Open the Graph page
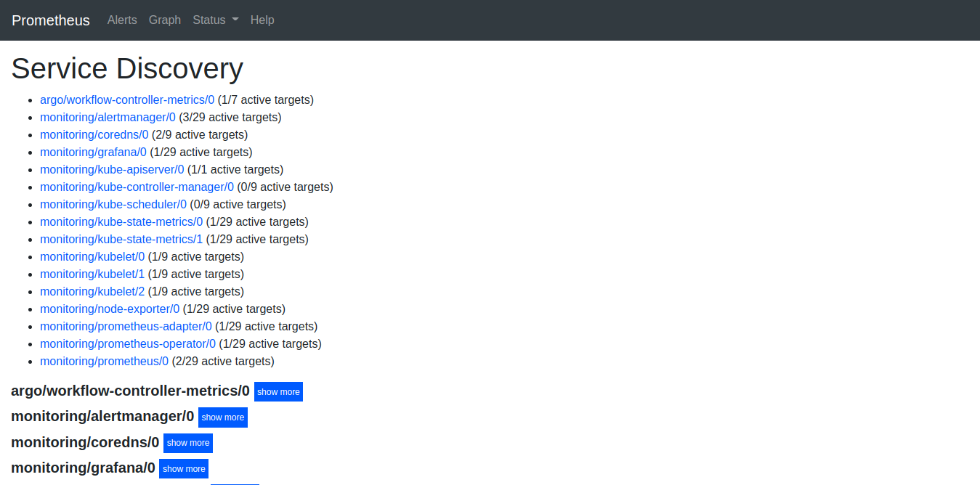 click(164, 20)
